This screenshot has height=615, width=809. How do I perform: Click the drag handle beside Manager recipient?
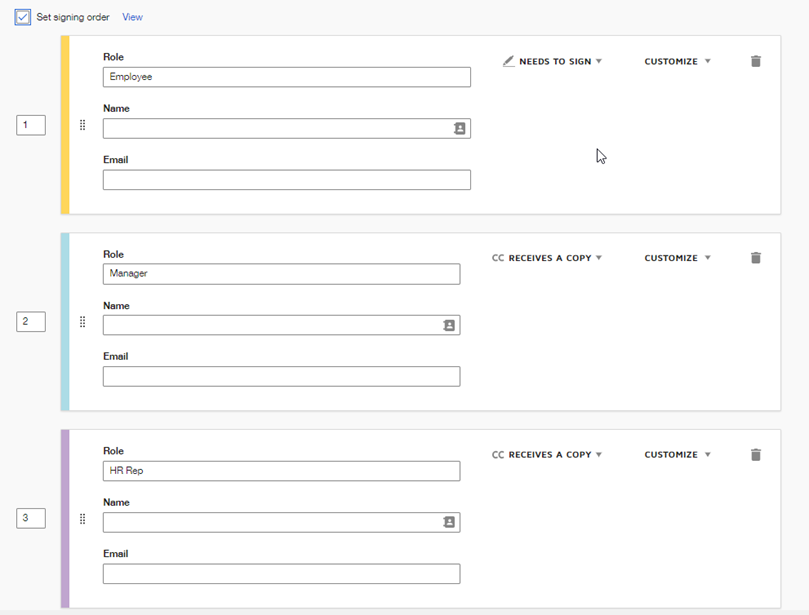82,322
